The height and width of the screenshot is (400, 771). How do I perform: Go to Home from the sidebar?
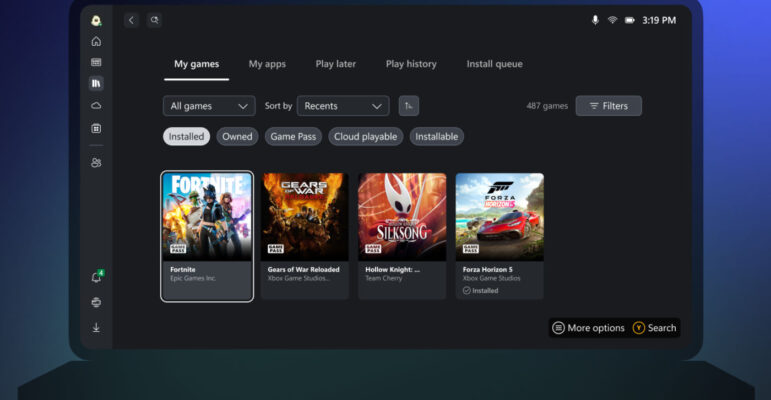click(x=96, y=41)
